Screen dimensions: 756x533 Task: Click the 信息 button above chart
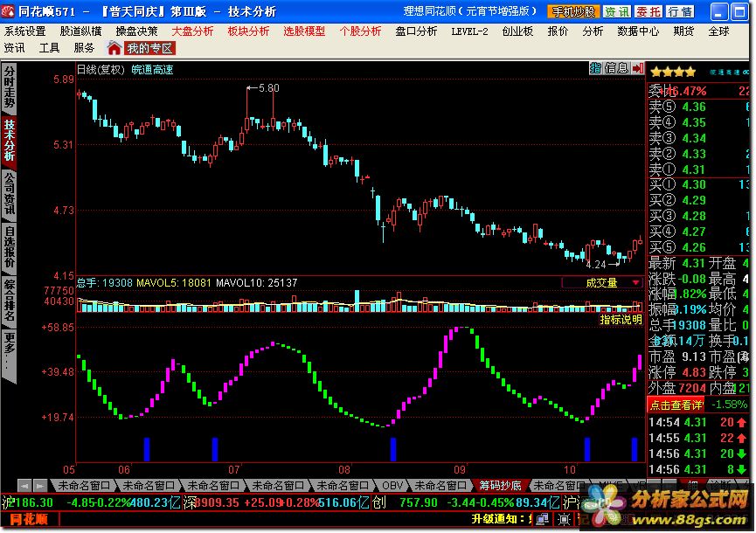click(617, 68)
